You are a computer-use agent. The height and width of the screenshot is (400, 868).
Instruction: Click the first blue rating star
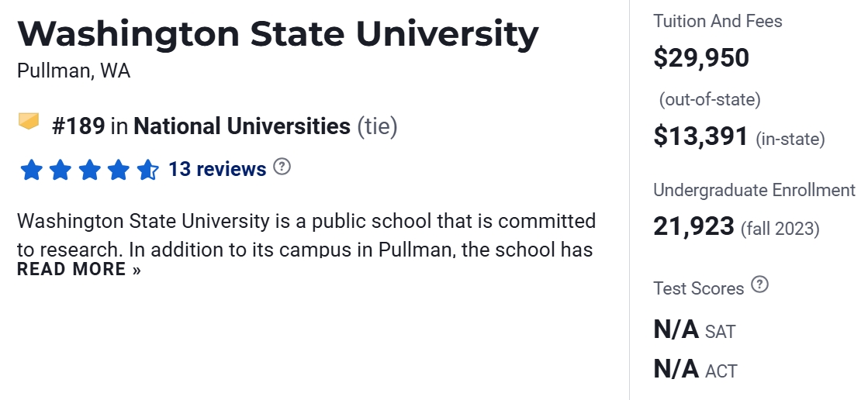click(x=31, y=170)
